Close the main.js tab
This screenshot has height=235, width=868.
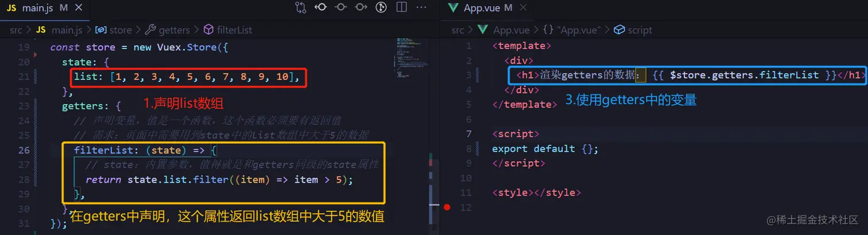(x=79, y=8)
